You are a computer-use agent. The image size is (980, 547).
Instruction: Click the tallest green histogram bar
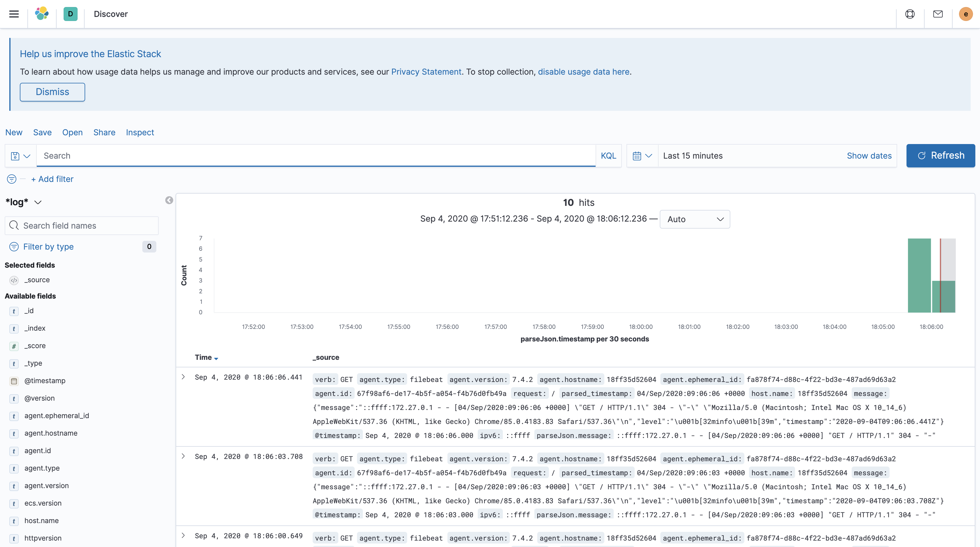(x=919, y=276)
